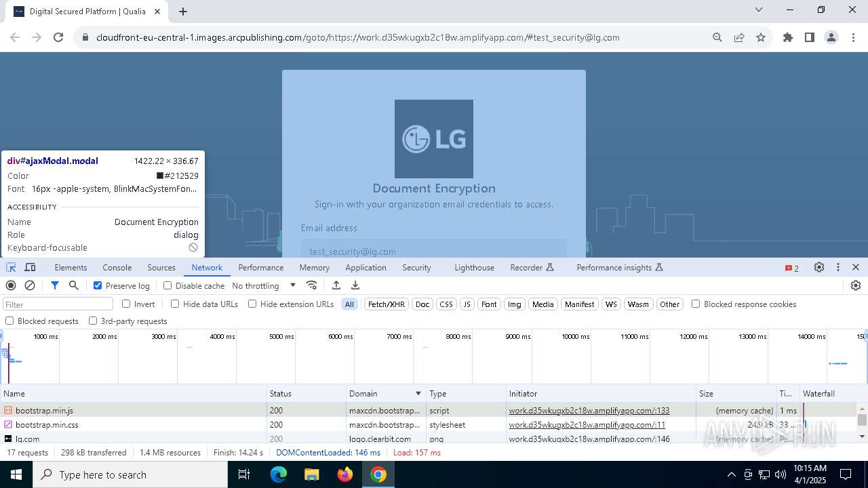Open the Sources tab

161,268
